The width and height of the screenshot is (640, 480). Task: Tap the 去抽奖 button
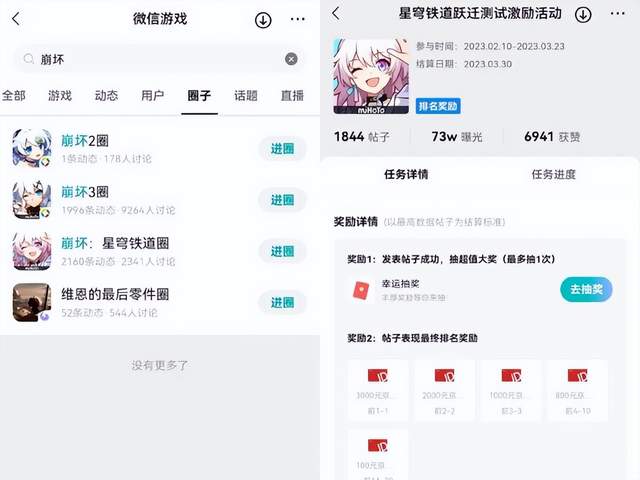tap(586, 289)
